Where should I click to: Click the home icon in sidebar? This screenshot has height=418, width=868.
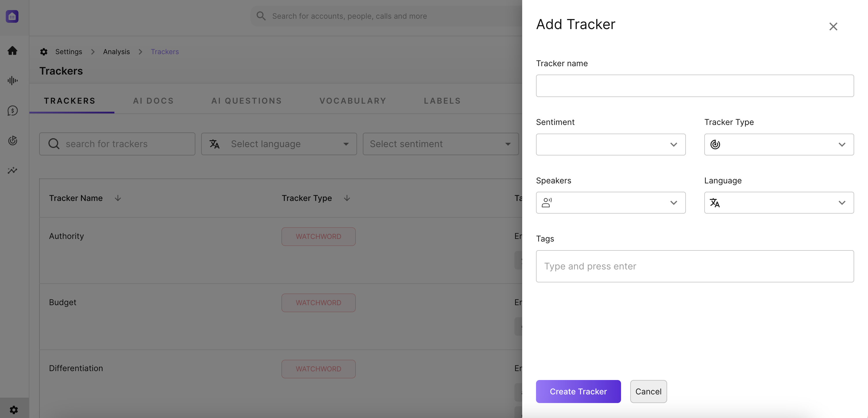(x=12, y=50)
